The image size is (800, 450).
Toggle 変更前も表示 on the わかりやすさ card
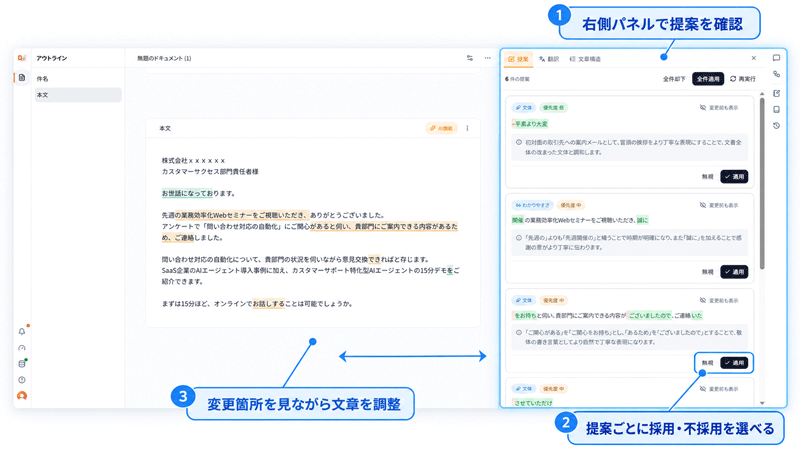719,205
